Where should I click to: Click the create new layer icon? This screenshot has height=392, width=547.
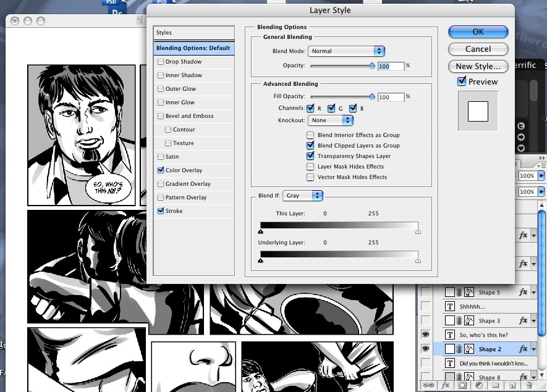pos(511,386)
